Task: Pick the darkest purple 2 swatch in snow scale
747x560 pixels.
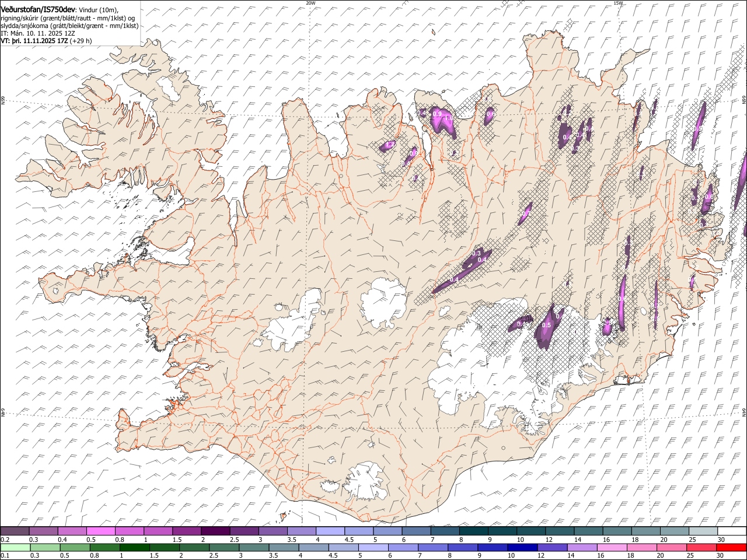Action: (x=215, y=531)
